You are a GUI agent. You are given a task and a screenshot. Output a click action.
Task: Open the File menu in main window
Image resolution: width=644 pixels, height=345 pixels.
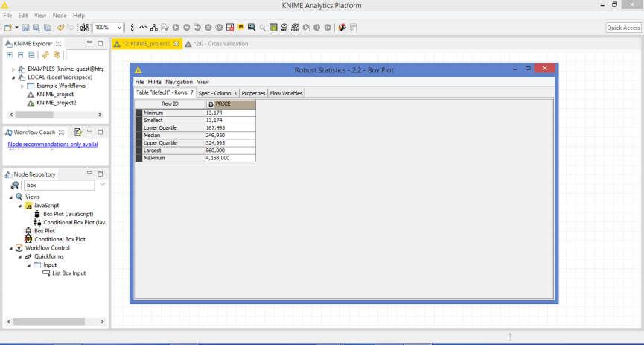click(7, 16)
